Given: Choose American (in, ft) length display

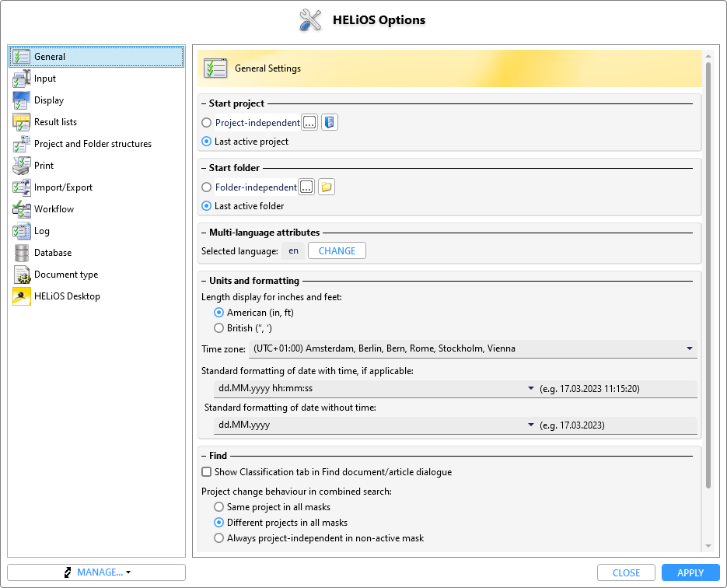Looking at the screenshot, I should click(x=218, y=313).
